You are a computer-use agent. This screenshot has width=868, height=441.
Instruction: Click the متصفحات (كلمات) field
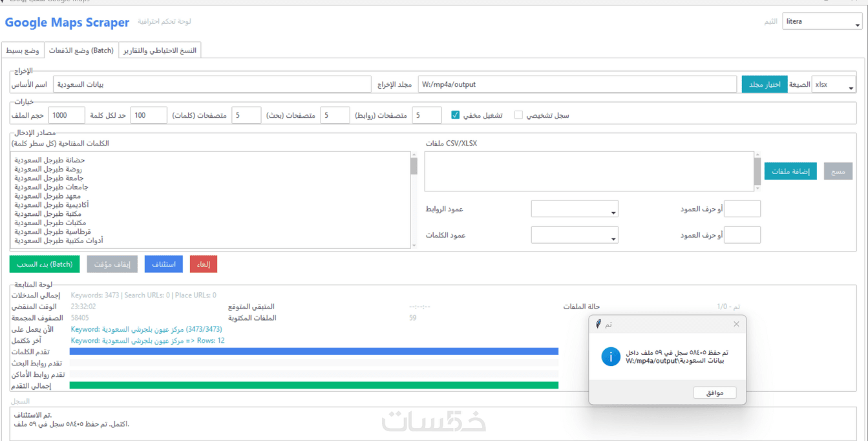click(246, 115)
